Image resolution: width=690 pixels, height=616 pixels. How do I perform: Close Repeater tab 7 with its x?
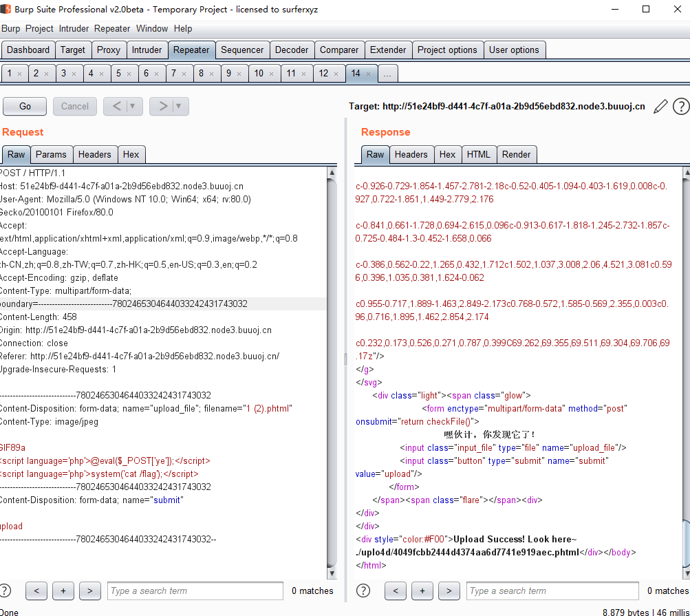coord(184,74)
